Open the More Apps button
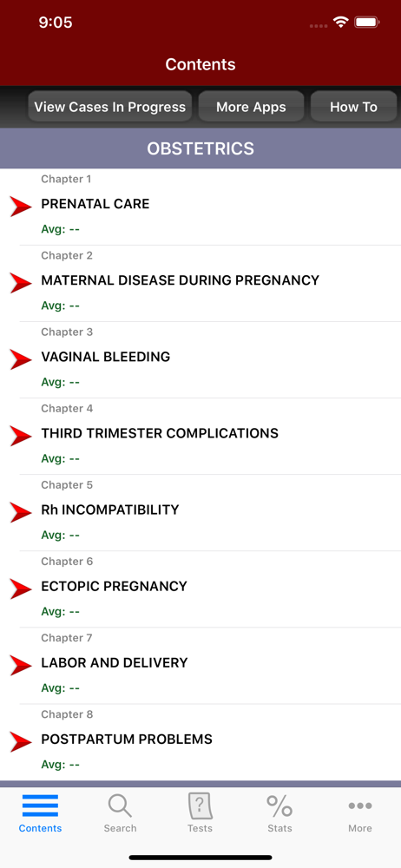The width and height of the screenshot is (401, 868). pos(251,106)
